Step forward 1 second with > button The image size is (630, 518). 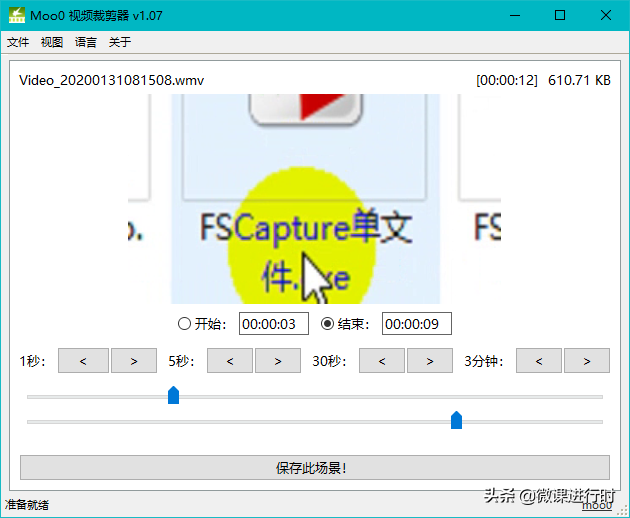click(x=134, y=361)
